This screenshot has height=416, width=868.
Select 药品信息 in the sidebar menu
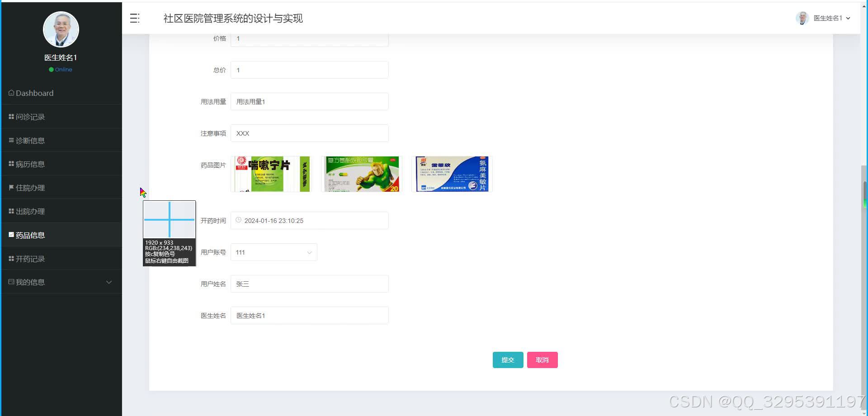tap(30, 235)
